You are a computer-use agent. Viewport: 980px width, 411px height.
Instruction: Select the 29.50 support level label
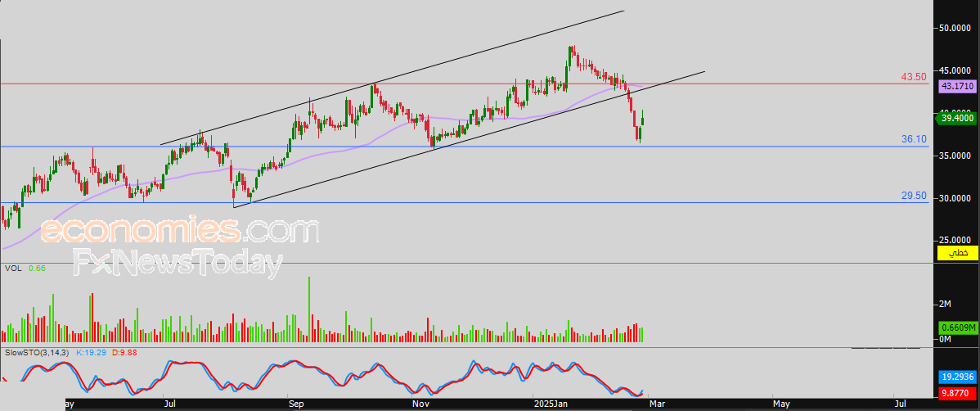click(914, 196)
